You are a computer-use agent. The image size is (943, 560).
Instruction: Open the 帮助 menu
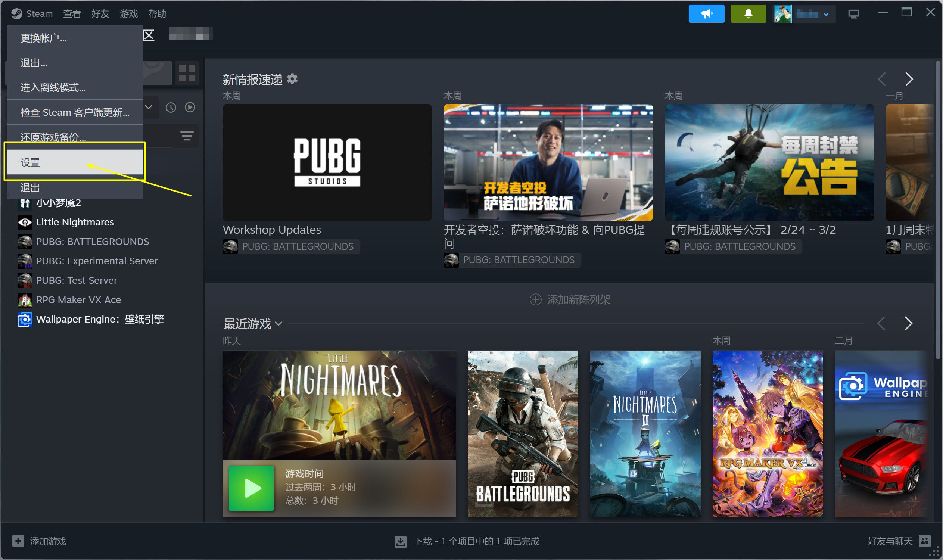[157, 14]
